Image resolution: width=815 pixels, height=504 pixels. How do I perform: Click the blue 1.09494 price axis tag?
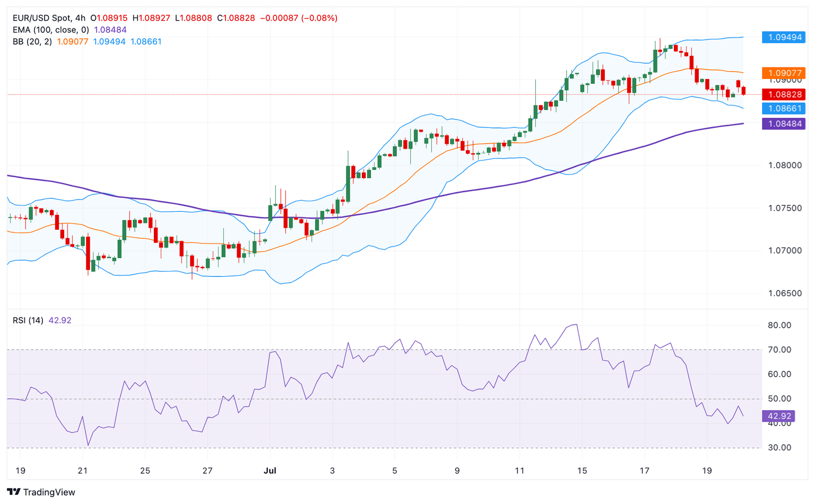[783, 37]
